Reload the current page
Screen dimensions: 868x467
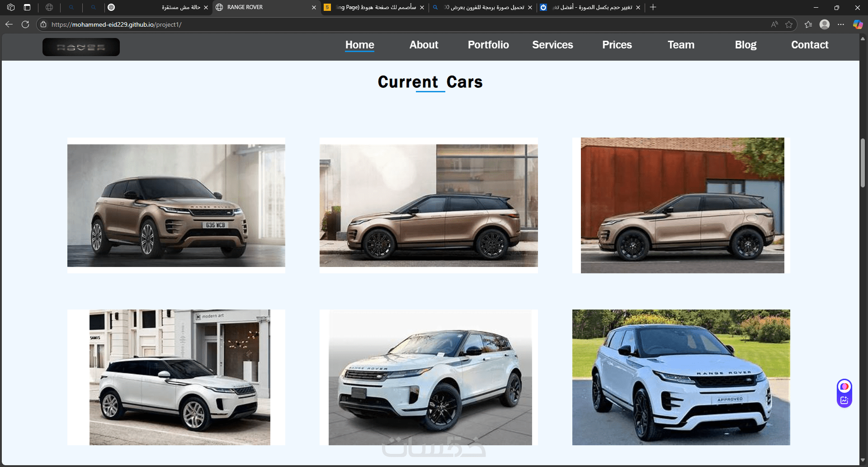coord(25,24)
